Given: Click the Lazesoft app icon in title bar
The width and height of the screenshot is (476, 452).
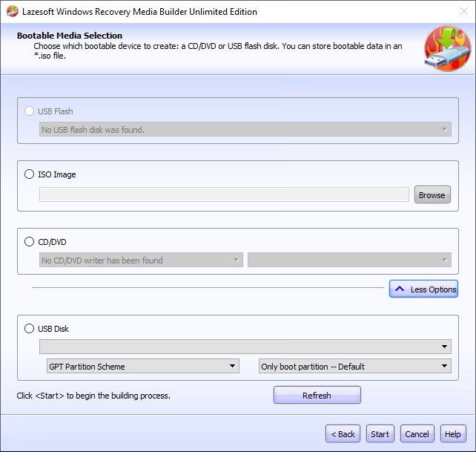Looking at the screenshot, I should [13, 12].
